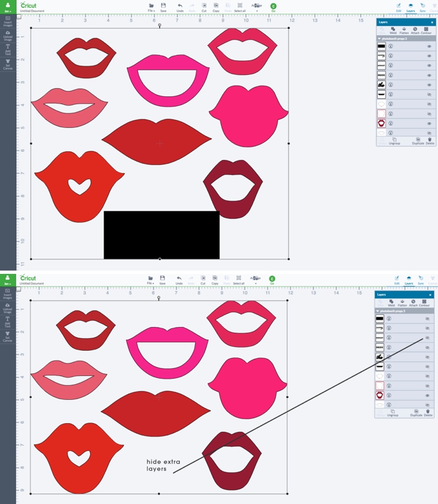Switch to Sync tab in lower screenshot
The image size is (438, 504).
[421, 280]
